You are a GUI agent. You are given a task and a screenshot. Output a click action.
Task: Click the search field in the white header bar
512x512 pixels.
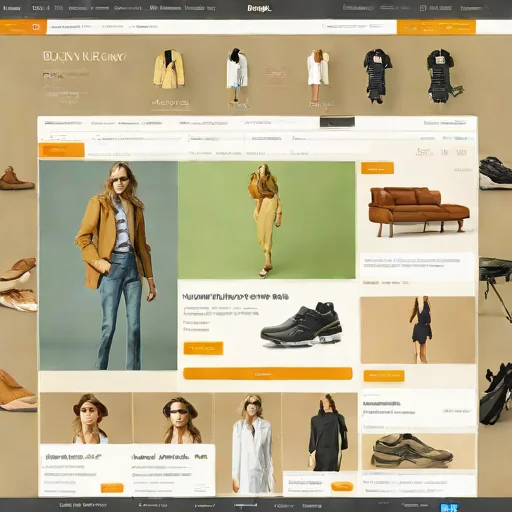(358, 26)
